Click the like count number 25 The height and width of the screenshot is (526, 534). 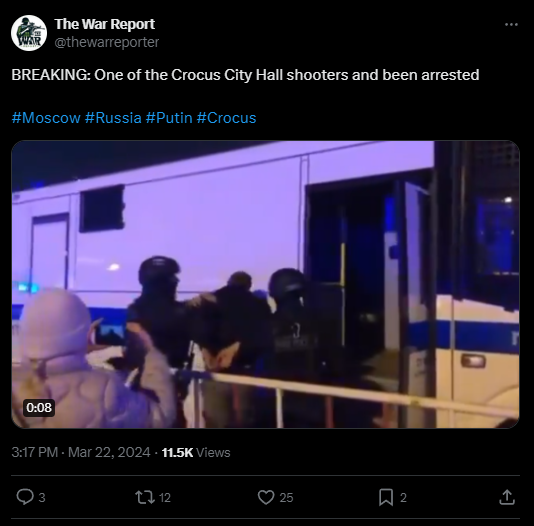(x=286, y=498)
